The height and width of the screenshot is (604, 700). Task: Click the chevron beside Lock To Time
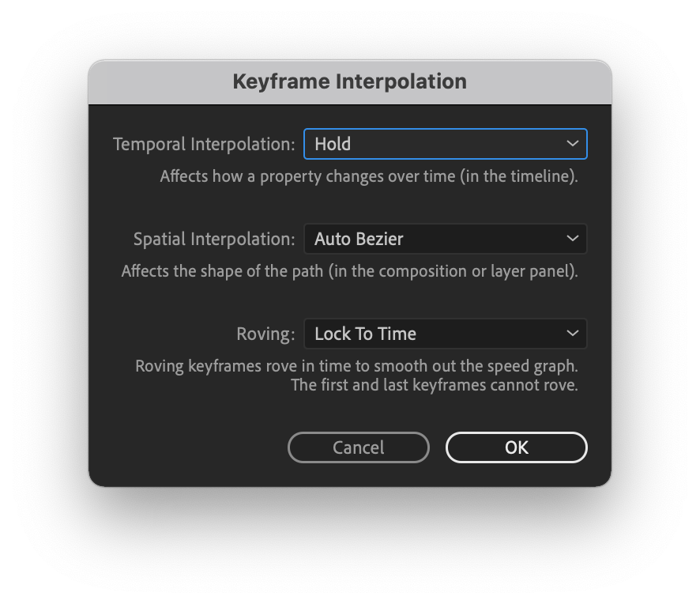click(x=572, y=334)
